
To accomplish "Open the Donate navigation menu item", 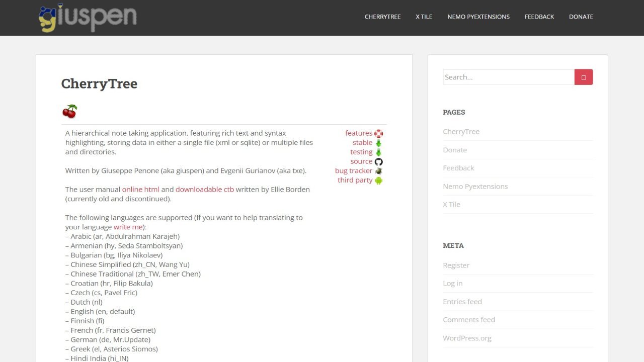I will [x=581, y=17].
